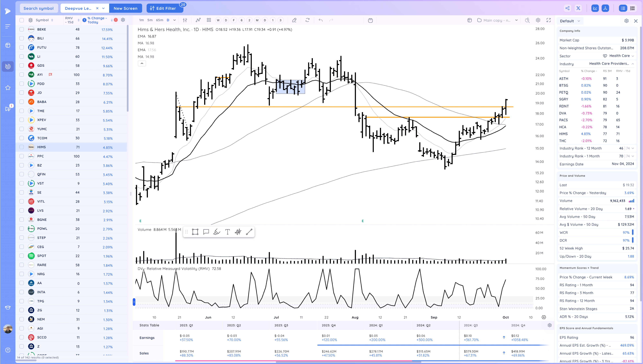
Task: Switch to the 5m timeframe
Action: click(150, 20)
